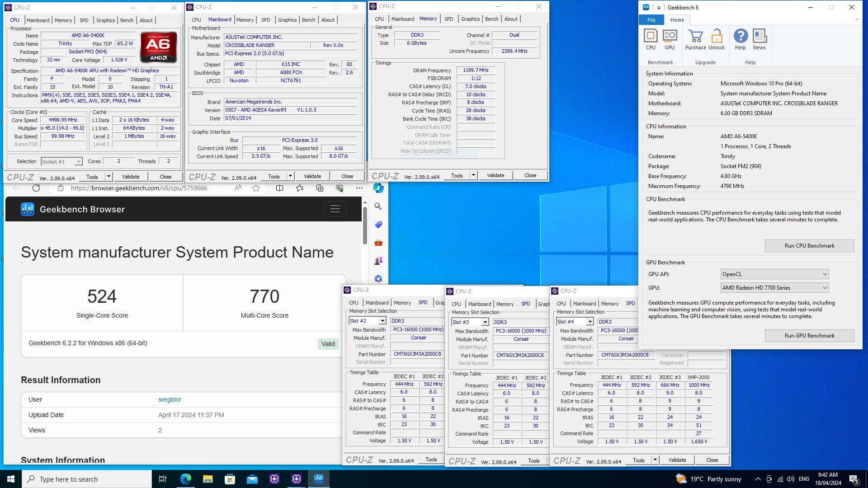Screen dimensions: 868x488
Task: Open the Shopping tag icon in Edge sidebar
Action: pos(378,225)
